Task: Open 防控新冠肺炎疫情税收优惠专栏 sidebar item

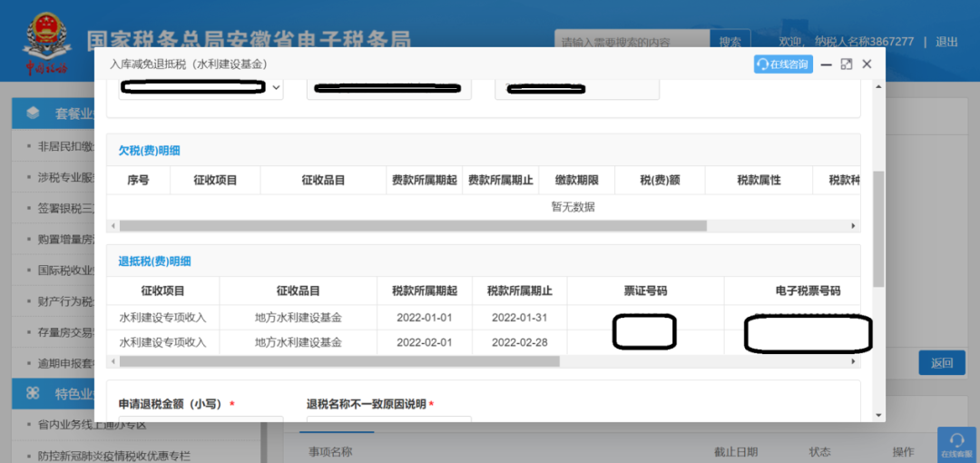Action: click(113, 456)
